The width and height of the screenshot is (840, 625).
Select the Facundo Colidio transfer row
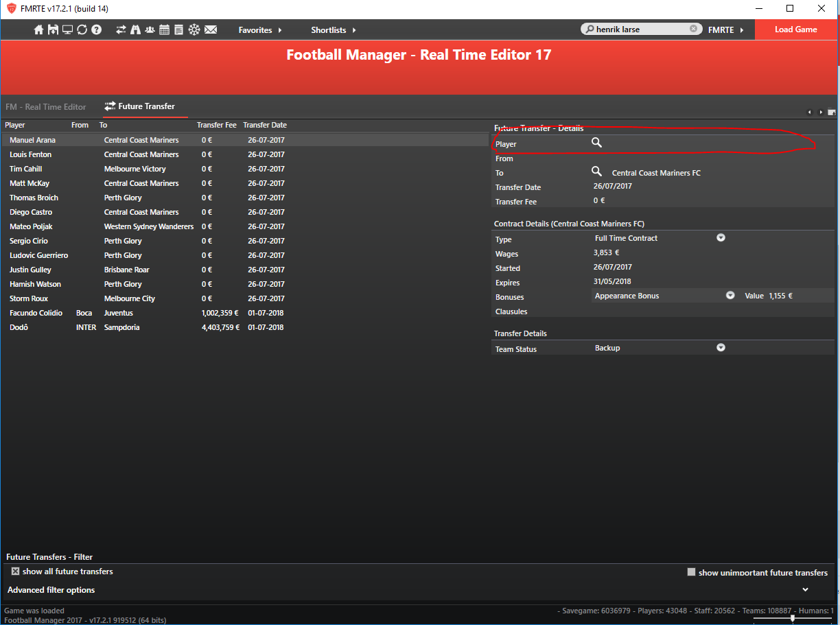(x=244, y=313)
